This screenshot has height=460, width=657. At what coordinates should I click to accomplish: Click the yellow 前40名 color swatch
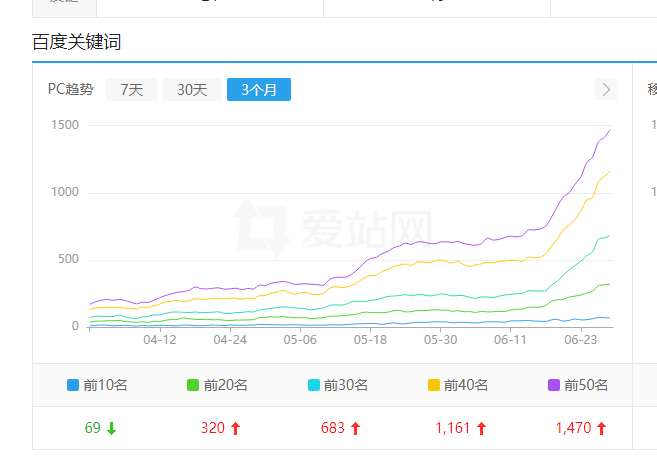coord(434,385)
